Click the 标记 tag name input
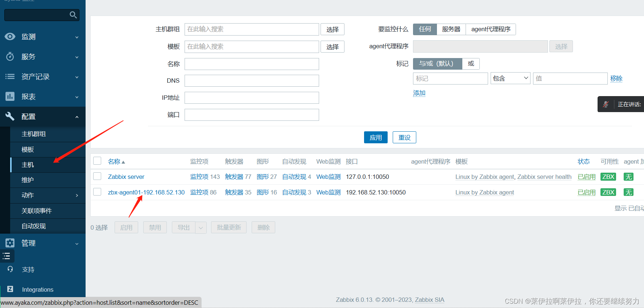644x308 pixels. pos(450,78)
